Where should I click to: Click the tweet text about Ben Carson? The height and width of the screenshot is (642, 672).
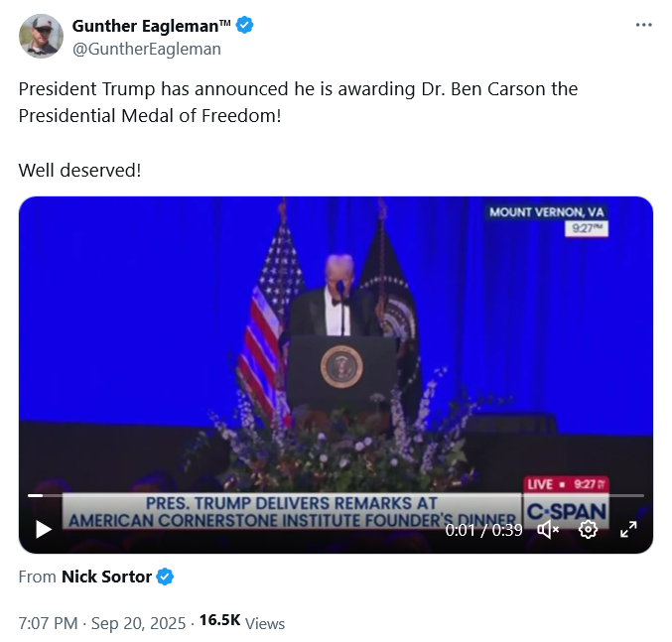point(299,102)
